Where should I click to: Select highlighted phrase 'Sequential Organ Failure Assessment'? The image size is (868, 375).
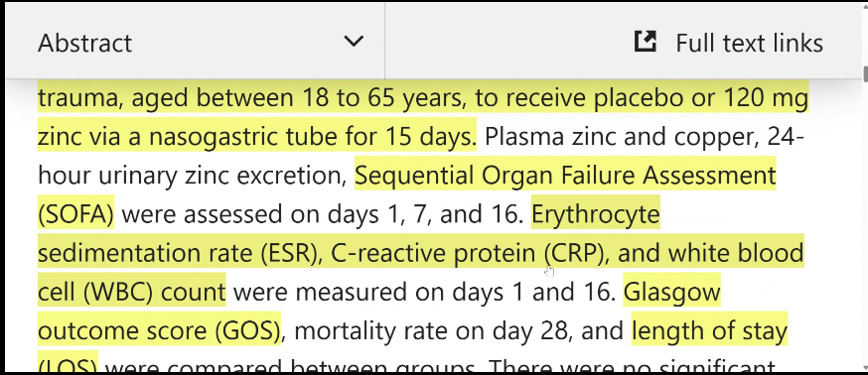[565, 176]
